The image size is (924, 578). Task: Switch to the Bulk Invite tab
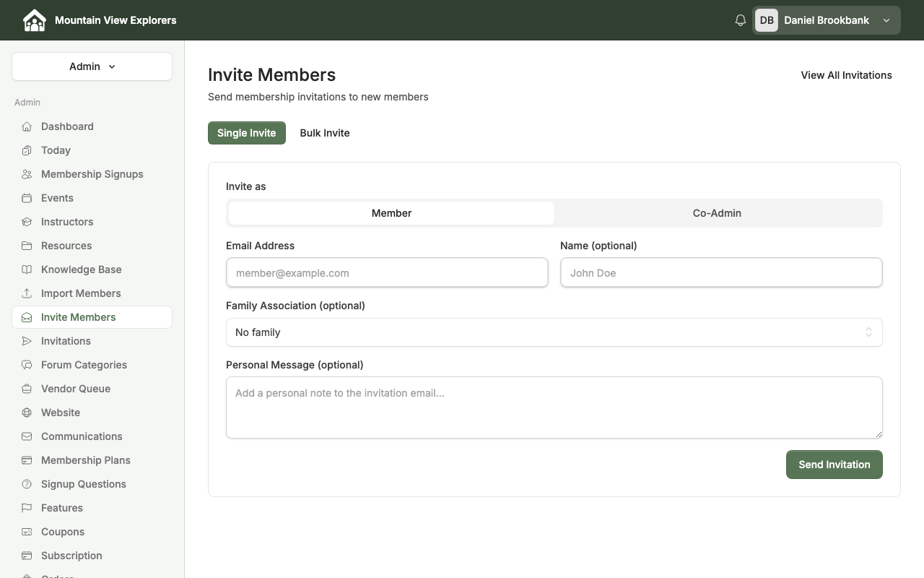pos(325,133)
